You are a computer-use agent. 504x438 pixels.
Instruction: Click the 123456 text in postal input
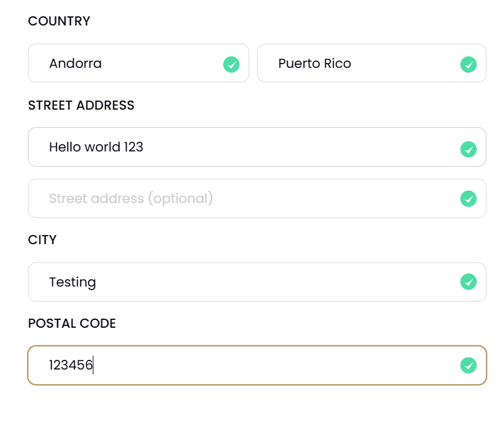pyautogui.click(x=71, y=365)
